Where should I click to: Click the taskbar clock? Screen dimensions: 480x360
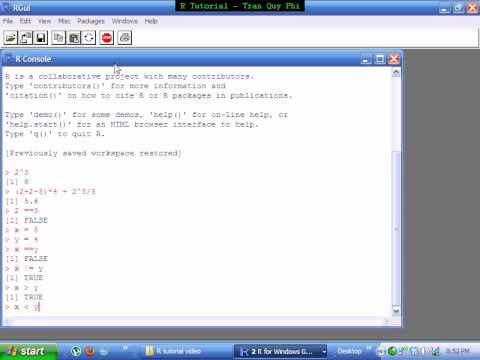(x=458, y=351)
